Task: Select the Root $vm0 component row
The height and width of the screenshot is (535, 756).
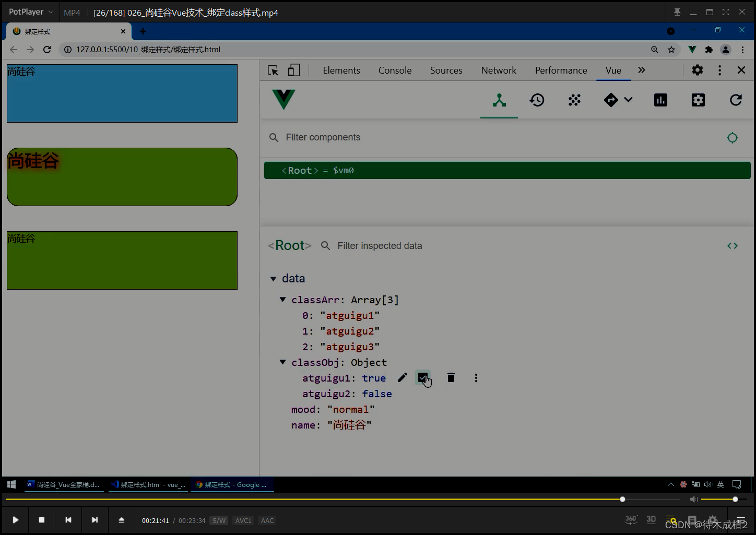Action: click(x=507, y=171)
